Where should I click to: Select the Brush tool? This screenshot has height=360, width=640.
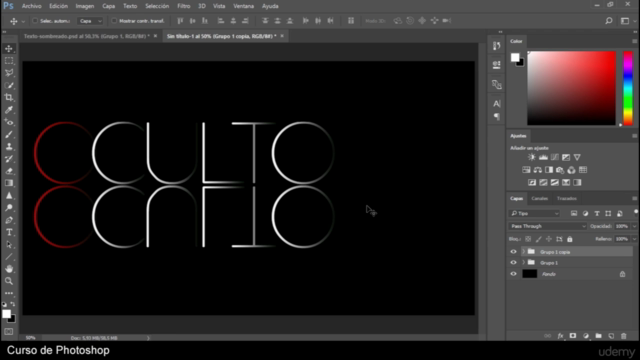[9, 134]
